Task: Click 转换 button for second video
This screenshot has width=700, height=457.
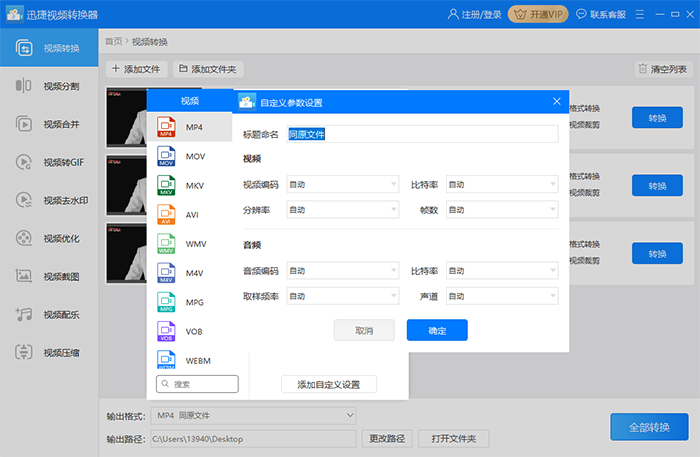Action: [x=657, y=186]
